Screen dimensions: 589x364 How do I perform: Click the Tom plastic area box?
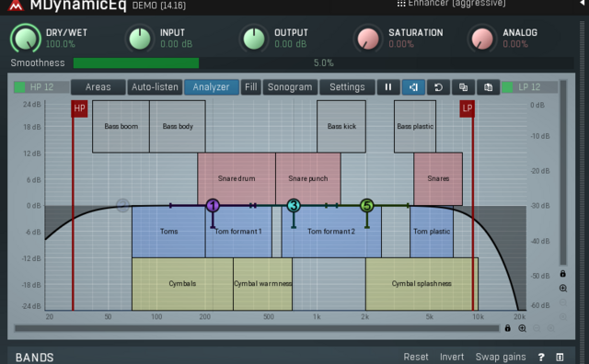pos(432,232)
